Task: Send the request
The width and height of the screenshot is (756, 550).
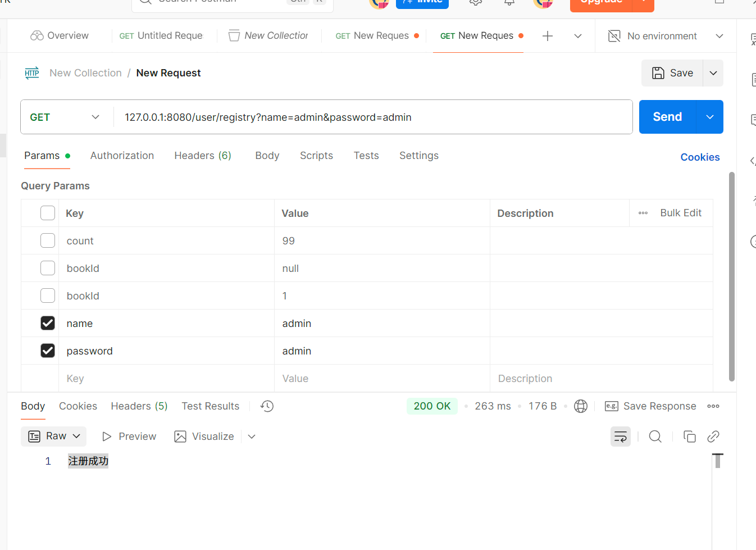Action: point(667,117)
